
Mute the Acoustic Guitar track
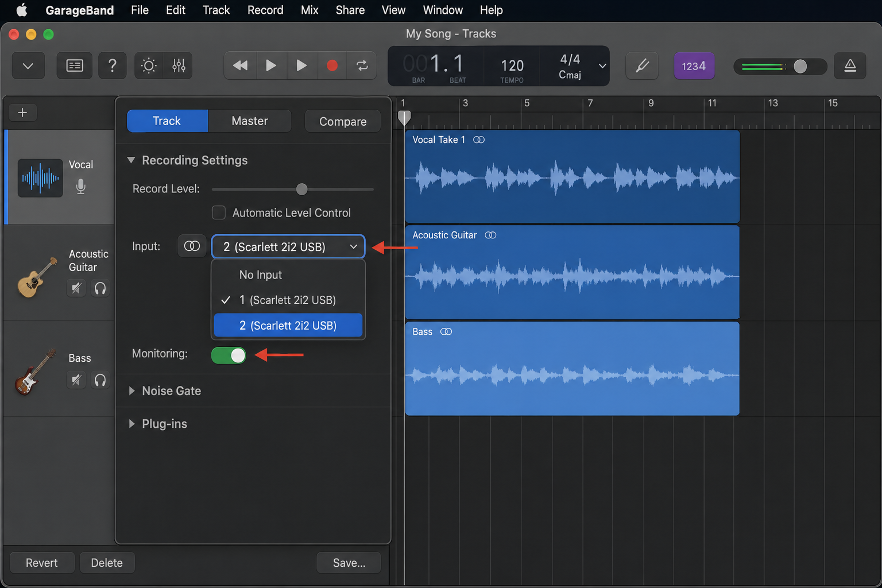click(76, 288)
